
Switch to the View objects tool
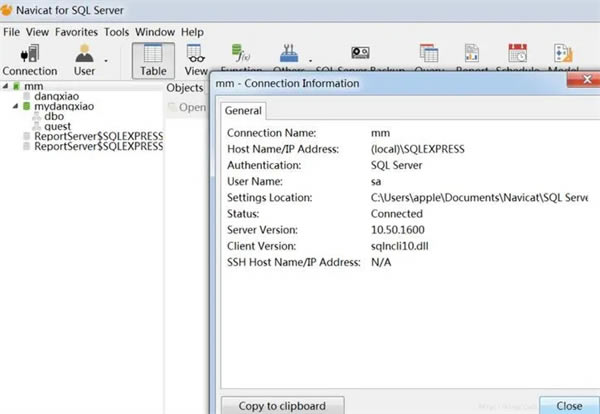click(196, 60)
